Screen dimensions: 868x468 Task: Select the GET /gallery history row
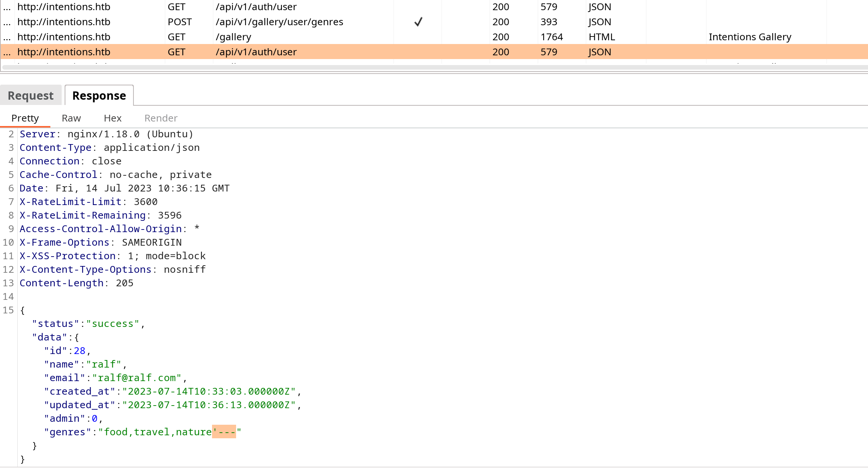click(434, 37)
